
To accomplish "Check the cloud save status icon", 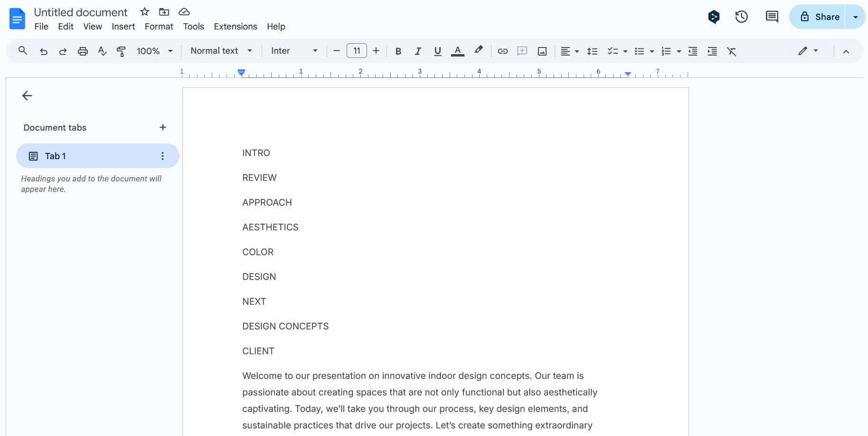I will pyautogui.click(x=184, y=11).
